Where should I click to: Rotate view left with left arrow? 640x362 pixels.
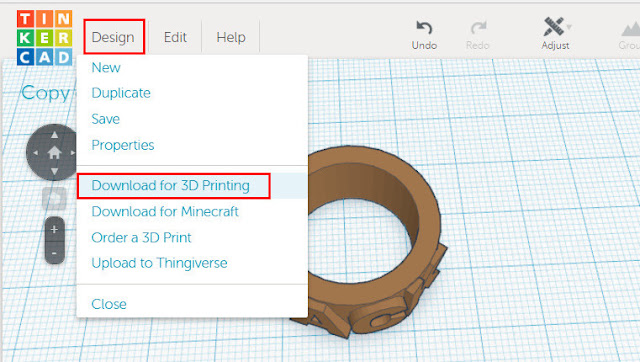(36, 153)
